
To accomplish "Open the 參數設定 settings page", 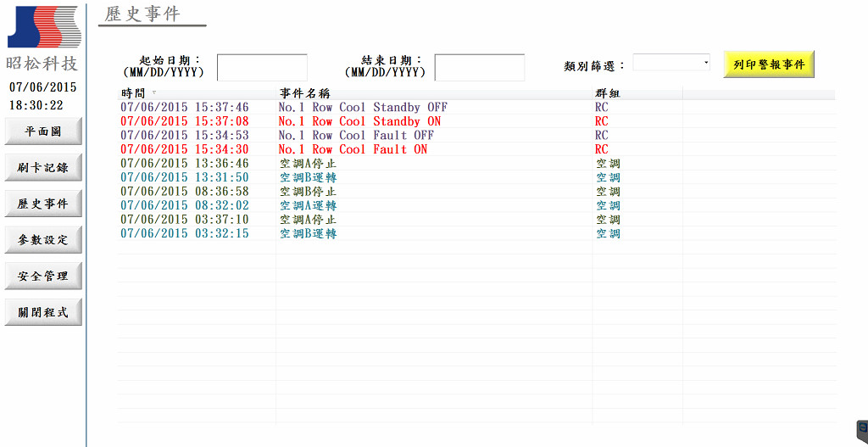I will coord(44,240).
